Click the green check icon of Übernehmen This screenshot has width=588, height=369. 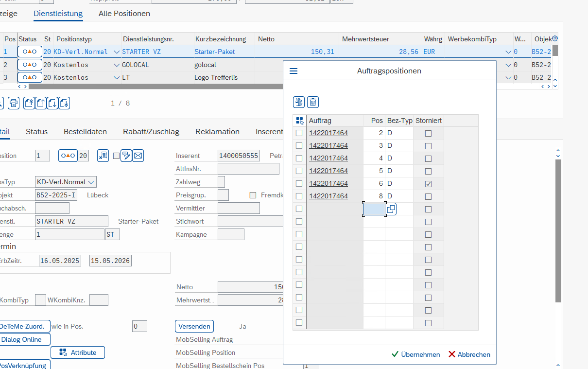pos(395,354)
